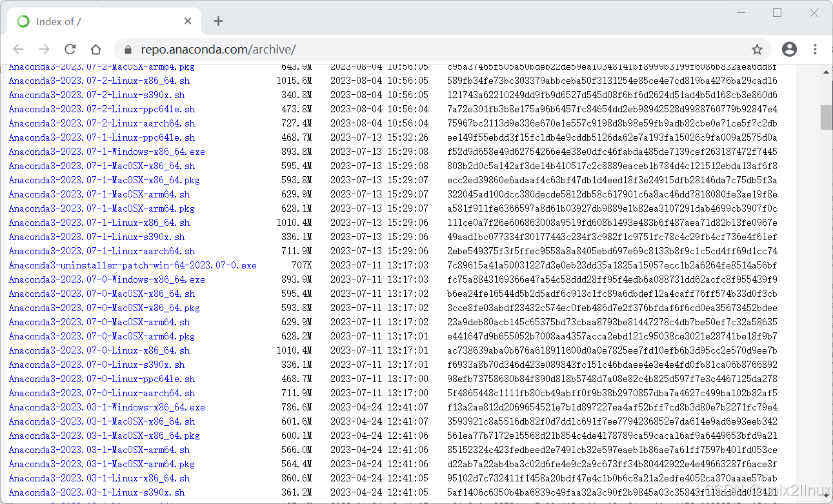This screenshot has height=504, width=833.
Task: Click Anaconda3-2023.07-0-Linux-ppc64le.sh link
Action: click(x=102, y=379)
